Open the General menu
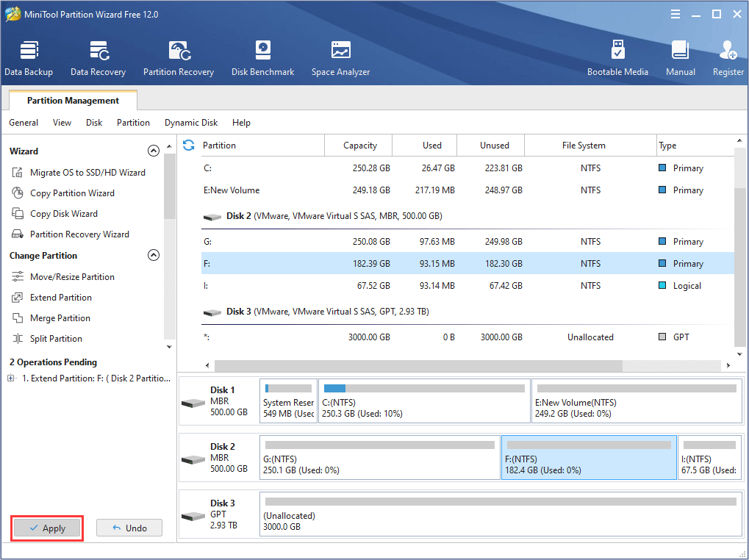Viewport: 749px width, 560px height. coord(24,123)
